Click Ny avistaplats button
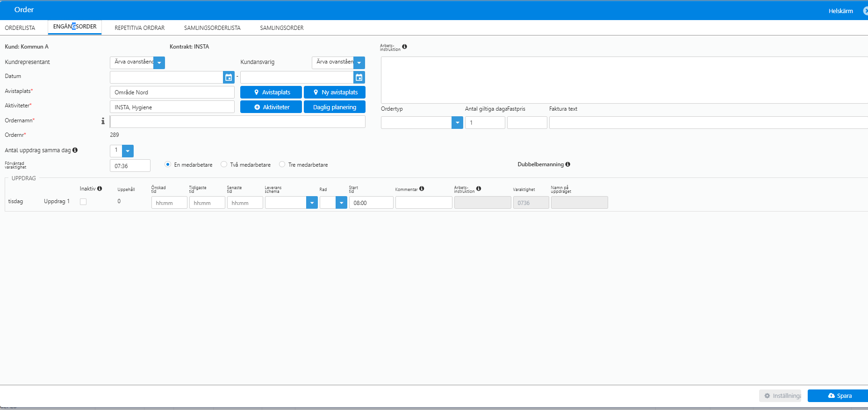This screenshot has width=868, height=410. point(335,92)
